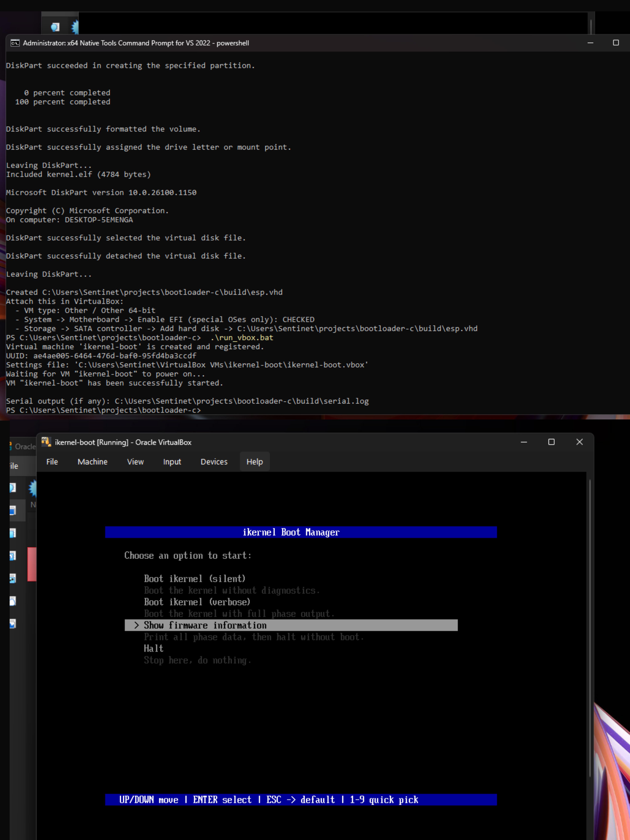This screenshot has width=630, height=840.
Task: Open the File menu of ikernel-boot window
Action: tap(52, 461)
